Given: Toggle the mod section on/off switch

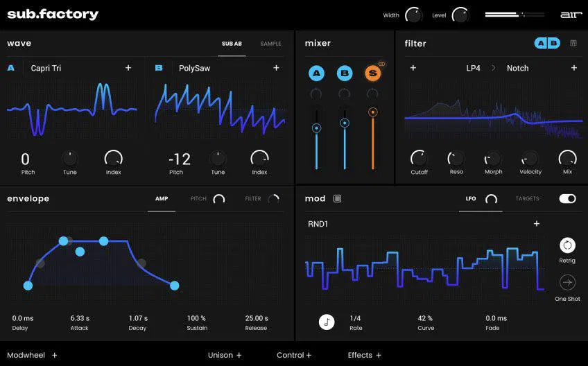Looking at the screenshot, I should click(567, 199).
